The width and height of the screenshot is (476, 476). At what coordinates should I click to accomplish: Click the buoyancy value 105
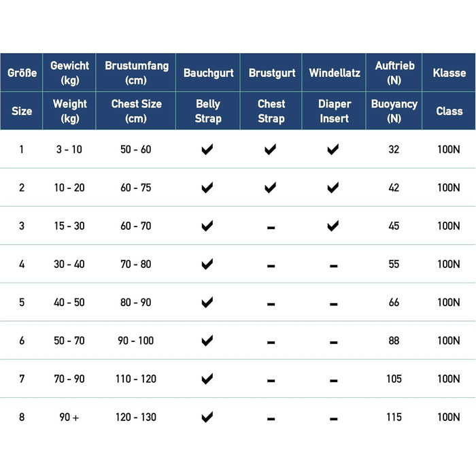(394, 379)
